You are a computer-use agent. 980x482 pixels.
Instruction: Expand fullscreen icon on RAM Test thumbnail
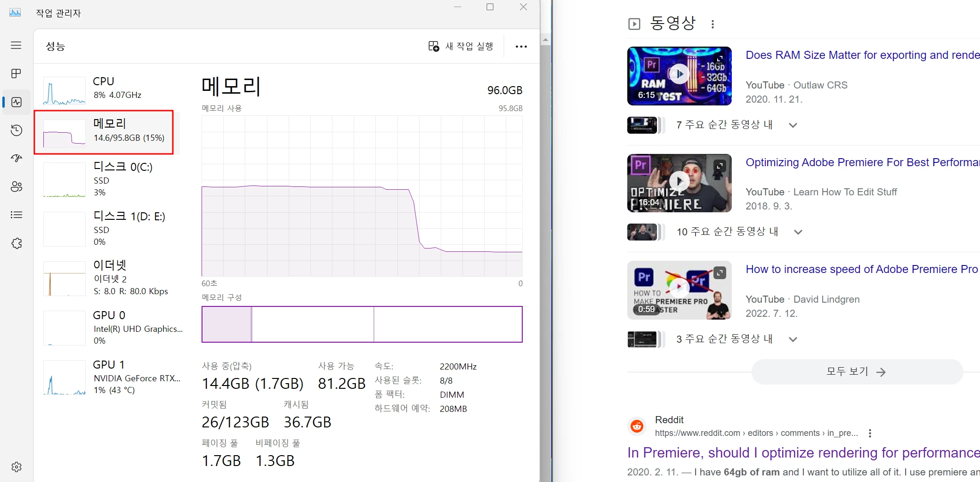pos(720,58)
